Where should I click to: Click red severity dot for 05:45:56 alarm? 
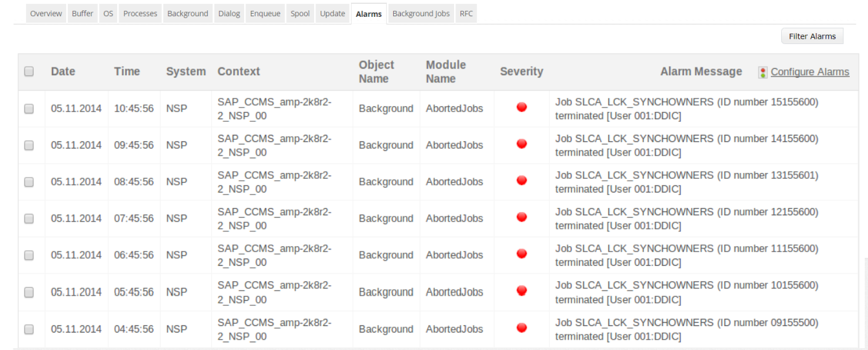[x=521, y=291]
